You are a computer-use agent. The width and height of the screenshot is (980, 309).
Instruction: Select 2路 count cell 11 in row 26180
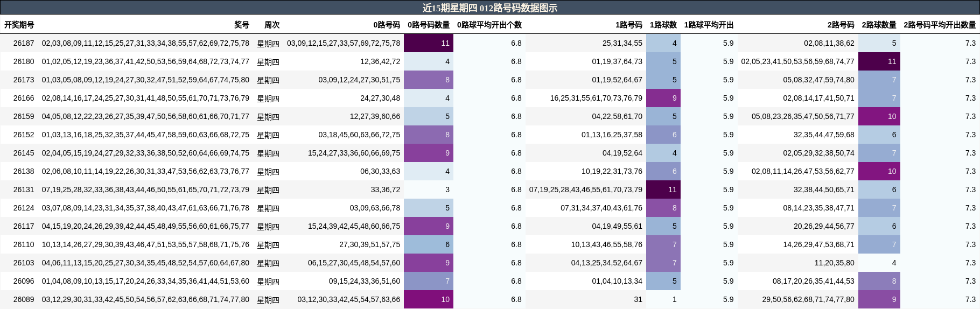879,61
